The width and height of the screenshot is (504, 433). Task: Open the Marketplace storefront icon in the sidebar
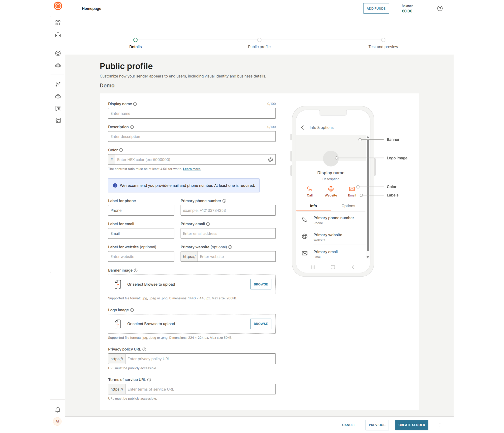[58, 120]
